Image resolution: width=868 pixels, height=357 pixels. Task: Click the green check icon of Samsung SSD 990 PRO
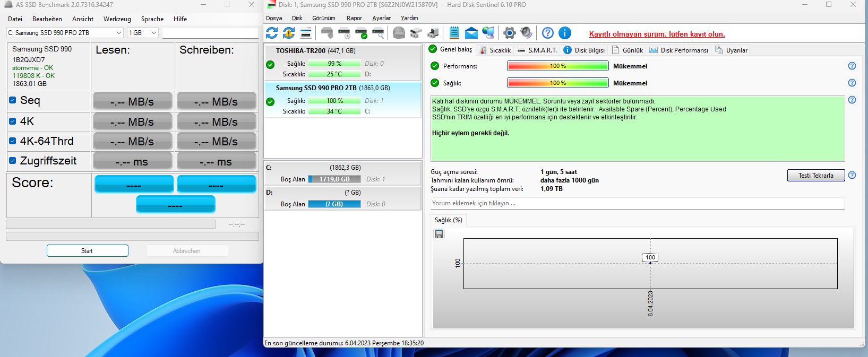pos(270,102)
